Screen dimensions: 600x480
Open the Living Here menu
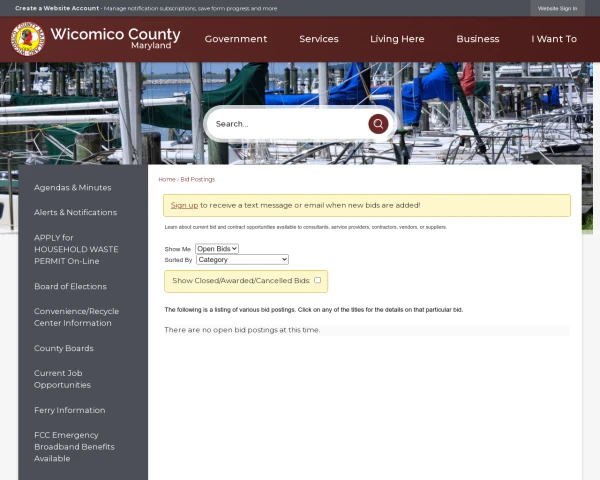tap(397, 39)
